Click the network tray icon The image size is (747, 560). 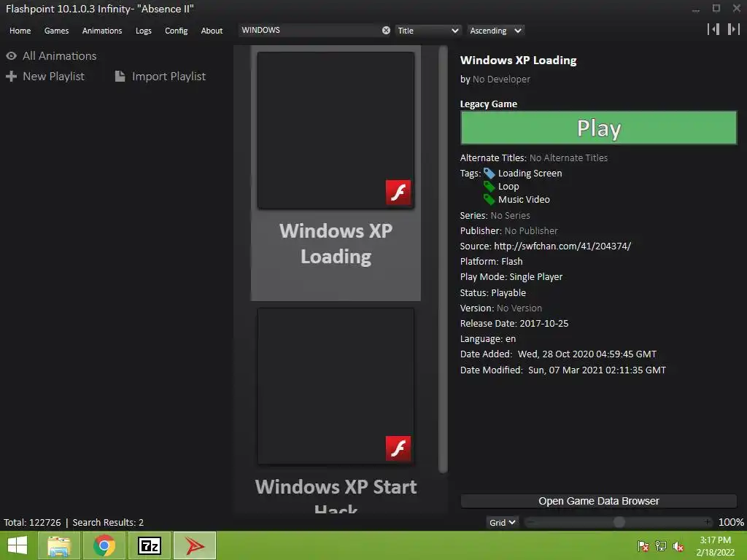tap(661, 546)
